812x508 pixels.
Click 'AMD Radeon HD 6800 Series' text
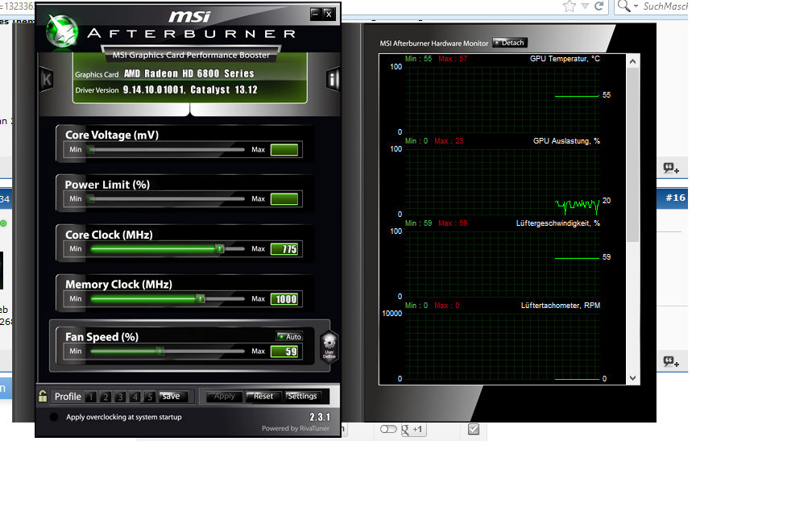(x=189, y=73)
